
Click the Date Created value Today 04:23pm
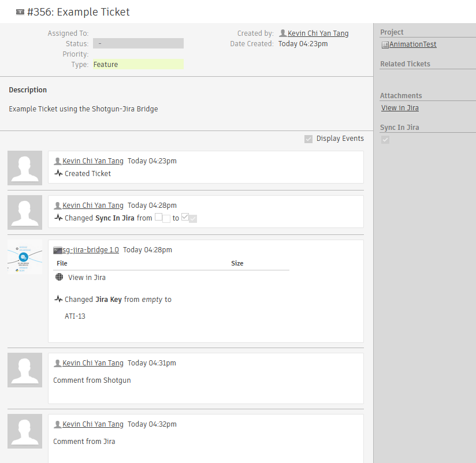[x=303, y=44]
